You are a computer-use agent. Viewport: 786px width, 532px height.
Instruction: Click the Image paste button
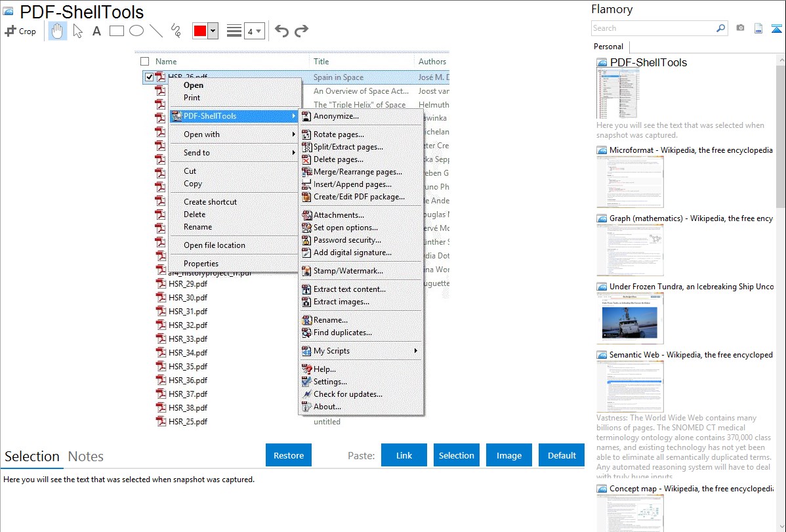509,455
